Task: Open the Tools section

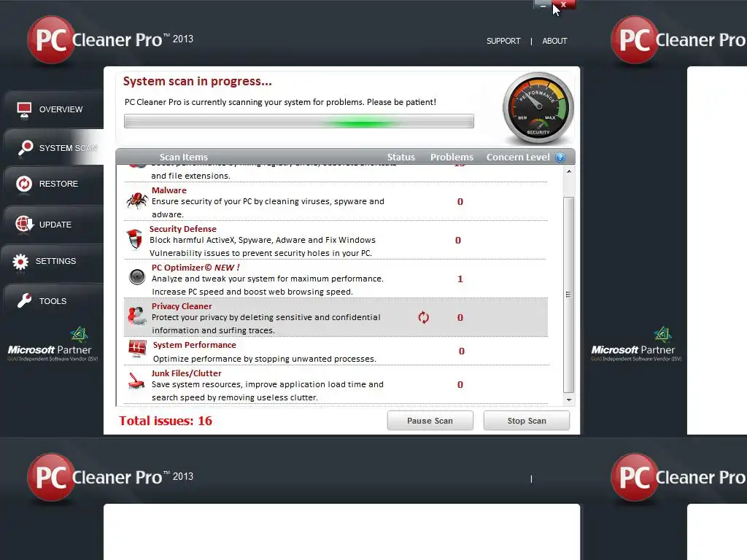Action: 53,301
